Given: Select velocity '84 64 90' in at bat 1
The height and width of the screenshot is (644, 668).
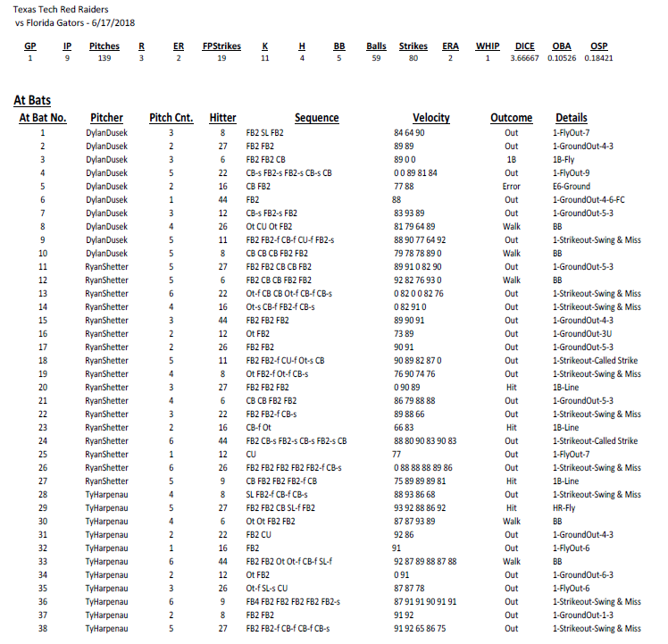Looking at the screenshot, I should coord(409,133).
